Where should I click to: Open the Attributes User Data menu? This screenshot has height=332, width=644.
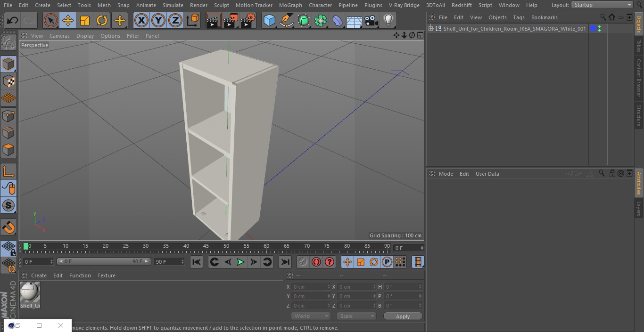pyautogui.click(x=487, y=174)
